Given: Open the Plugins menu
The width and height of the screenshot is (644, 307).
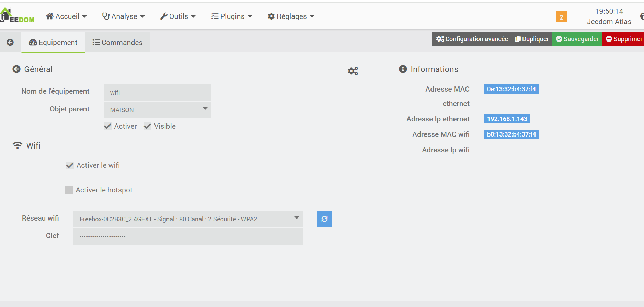Looking at the screenshot, I should 232,16.
